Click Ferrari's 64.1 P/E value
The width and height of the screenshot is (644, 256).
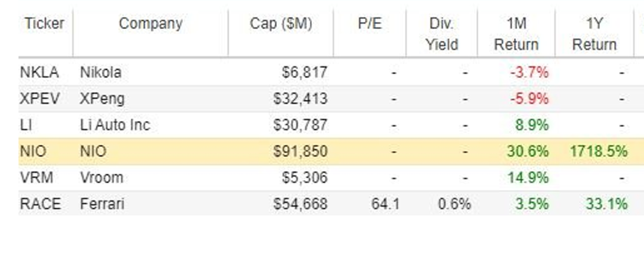[386, 204]
